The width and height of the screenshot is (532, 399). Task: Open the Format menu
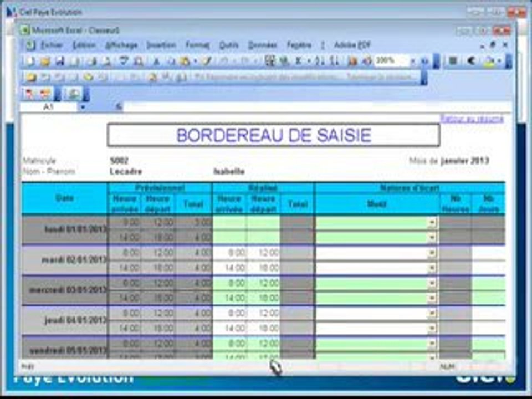(197, 45)
